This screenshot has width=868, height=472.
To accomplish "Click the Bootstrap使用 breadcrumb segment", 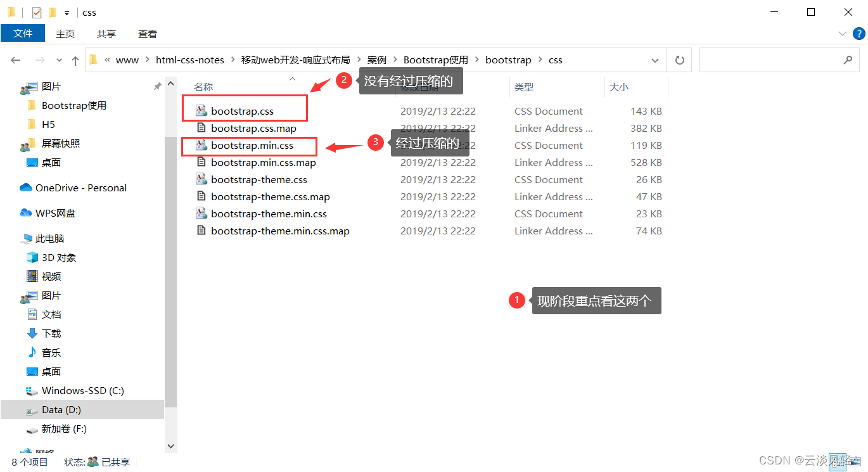I will coord(436,60).
